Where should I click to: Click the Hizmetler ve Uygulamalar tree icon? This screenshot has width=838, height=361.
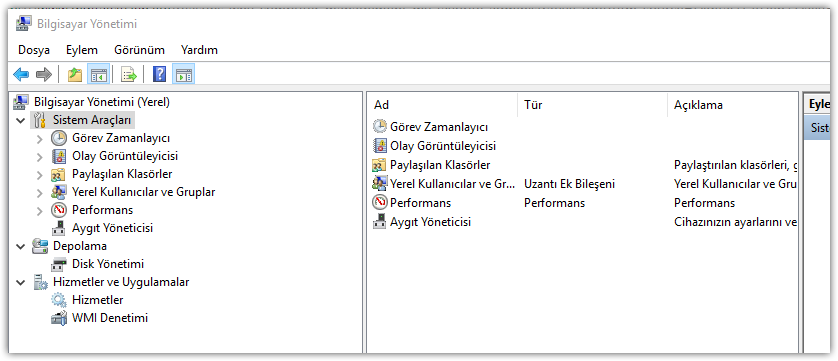point(40,282)
